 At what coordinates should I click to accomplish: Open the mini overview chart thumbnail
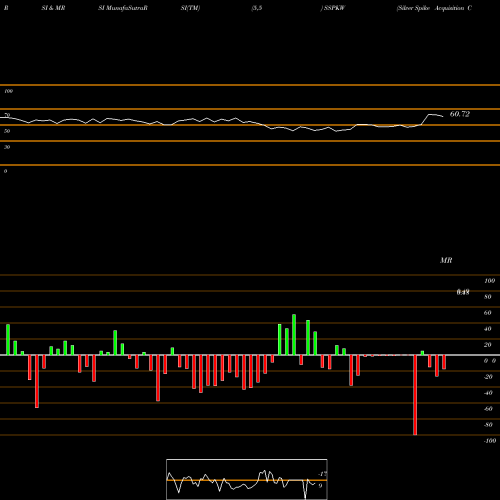click(x=247, y=479)
